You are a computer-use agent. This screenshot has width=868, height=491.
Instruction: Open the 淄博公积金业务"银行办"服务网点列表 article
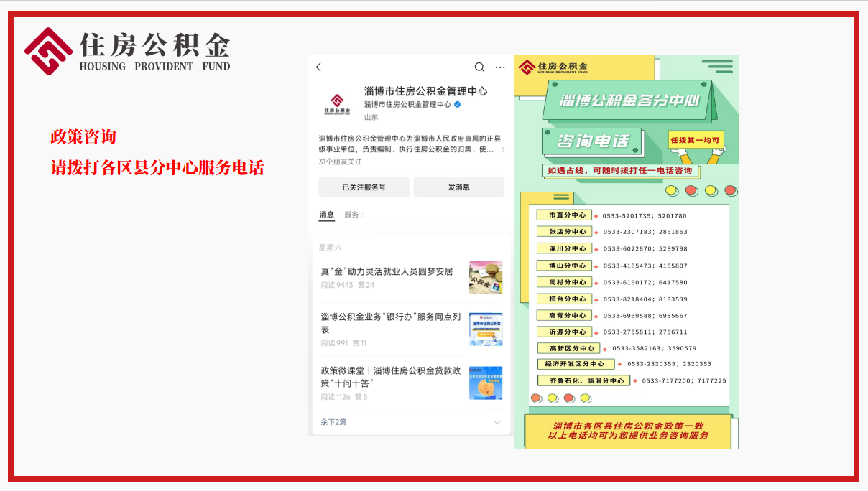point(390,322)
